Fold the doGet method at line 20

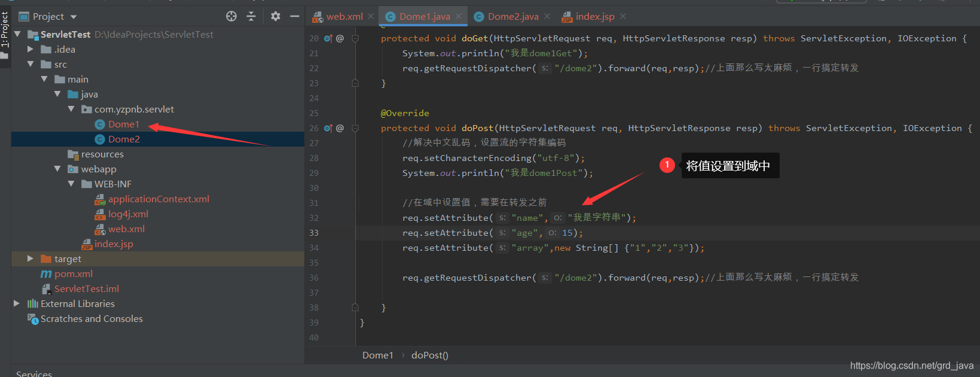point(355,38)
